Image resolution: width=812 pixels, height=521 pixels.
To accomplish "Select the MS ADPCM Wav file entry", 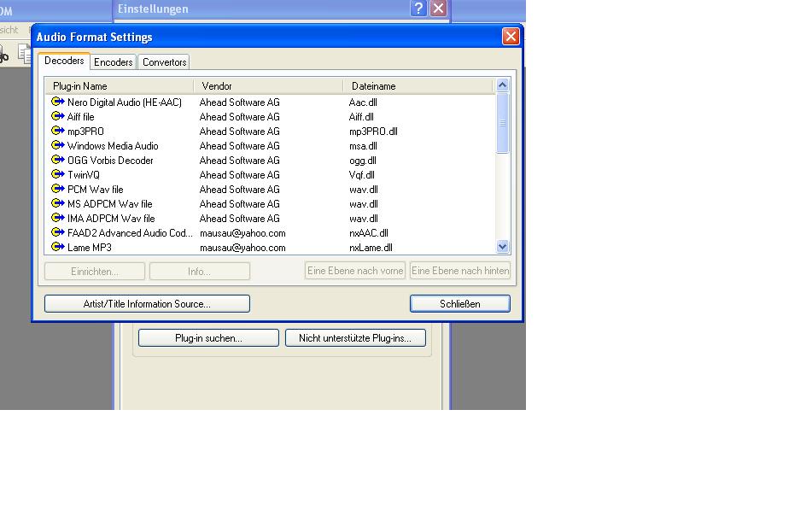I will tap(110, 203).
